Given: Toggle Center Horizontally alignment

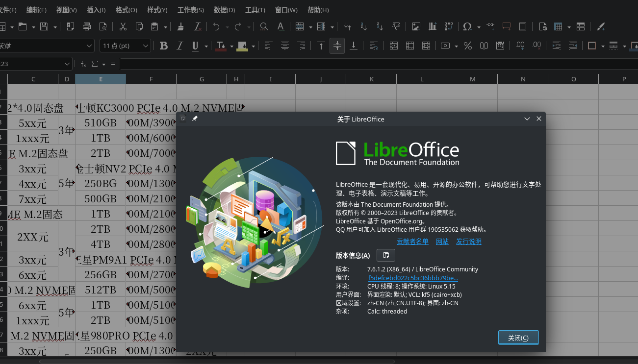Looking at the screenshot, I should coord(284,46).
